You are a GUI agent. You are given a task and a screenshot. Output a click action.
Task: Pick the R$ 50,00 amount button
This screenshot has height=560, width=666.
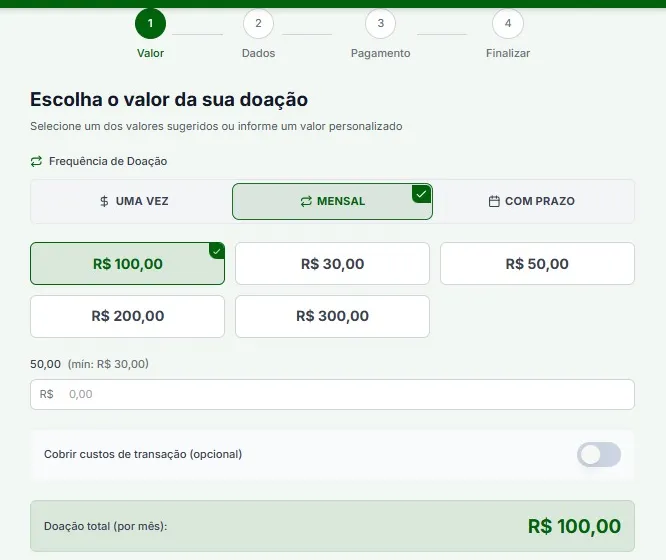537,263
